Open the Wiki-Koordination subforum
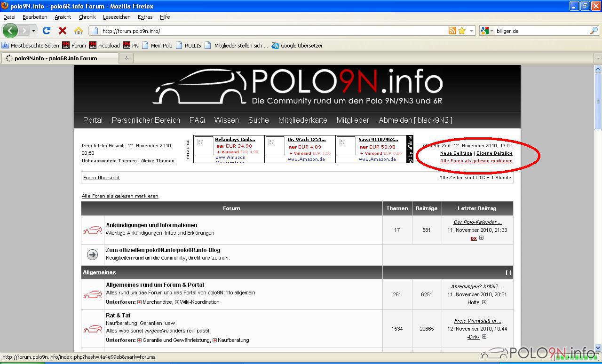 tap(199, 302)
